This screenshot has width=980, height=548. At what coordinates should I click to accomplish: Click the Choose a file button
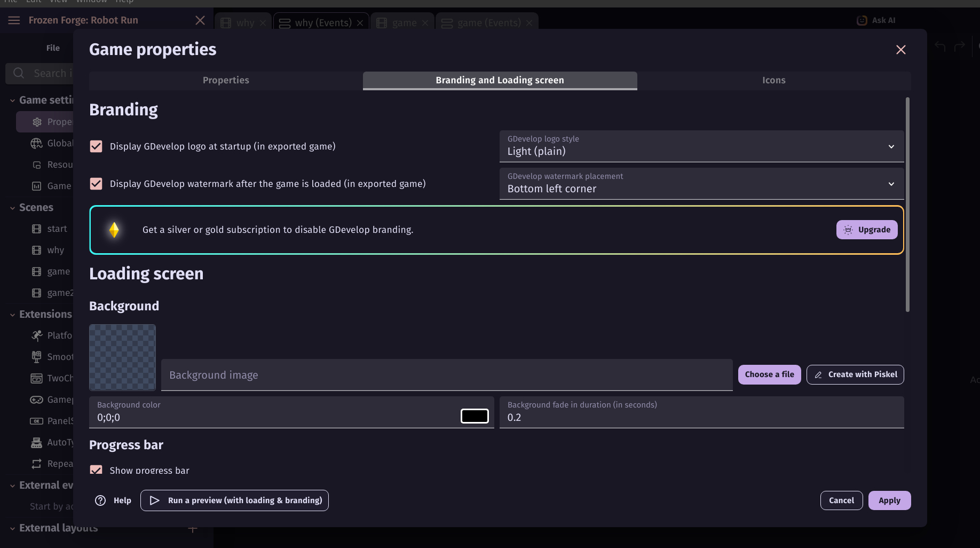coord(769,374)
